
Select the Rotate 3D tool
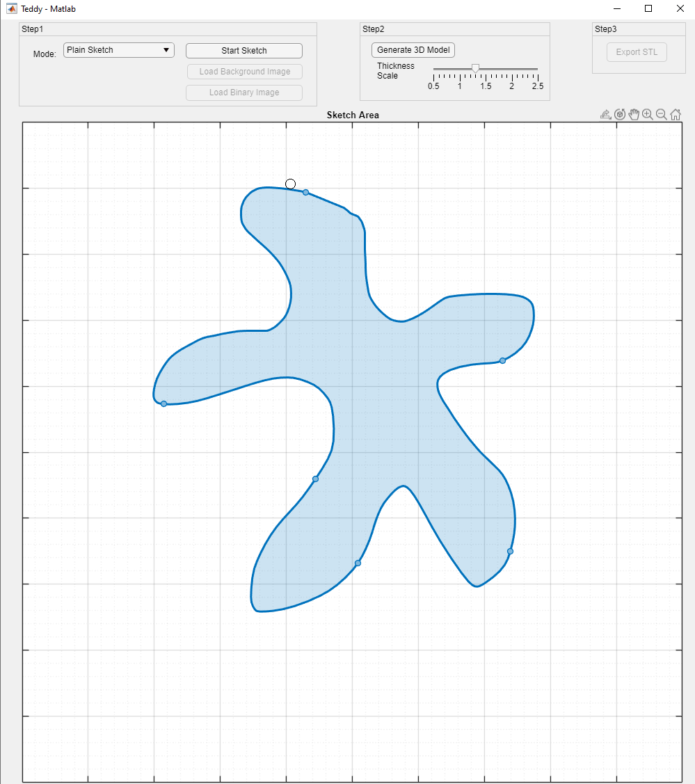619,114
